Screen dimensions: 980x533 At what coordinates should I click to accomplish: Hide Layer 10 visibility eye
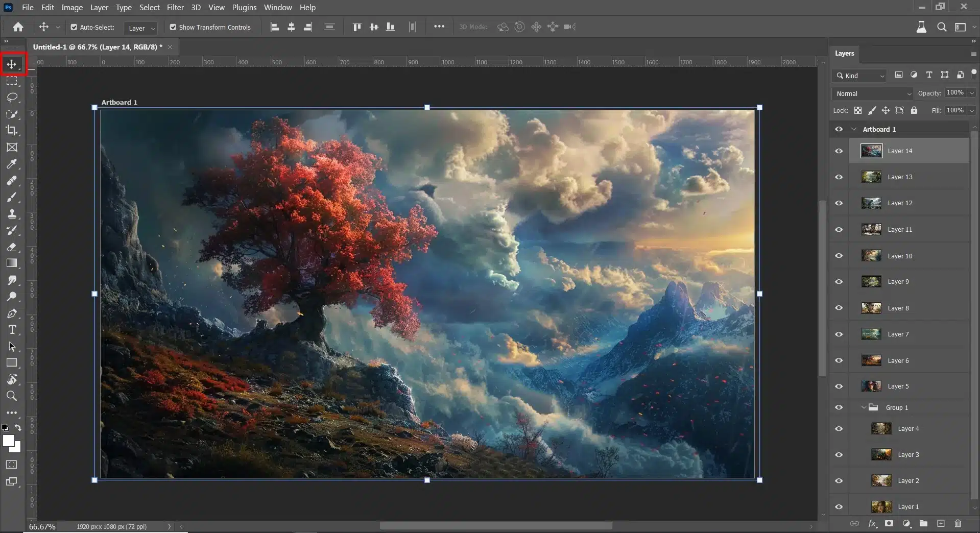click(x=839, y=256)
